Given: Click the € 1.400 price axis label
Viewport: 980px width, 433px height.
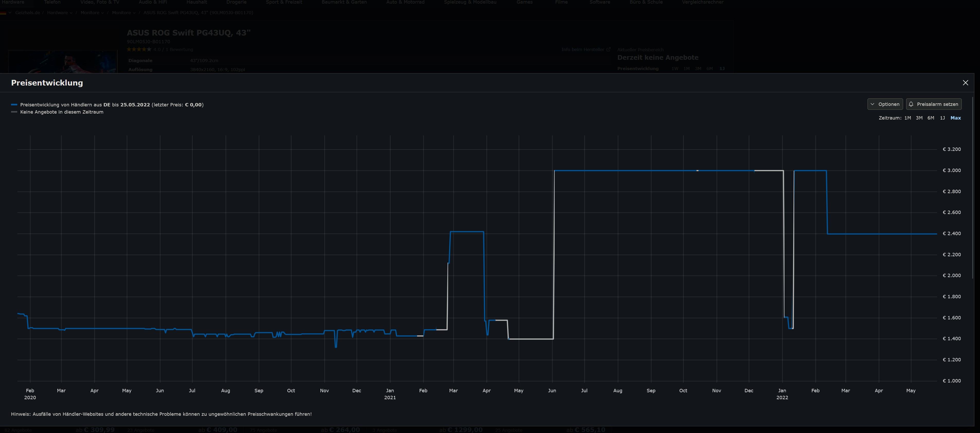Looking at the screenshot, I should click(951, 338).
